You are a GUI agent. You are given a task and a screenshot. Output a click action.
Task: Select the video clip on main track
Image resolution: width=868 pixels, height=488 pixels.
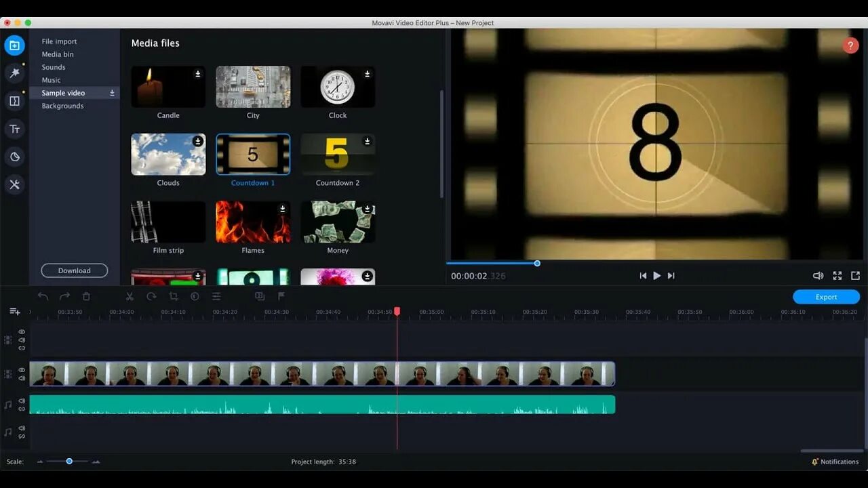coord(322,373)
